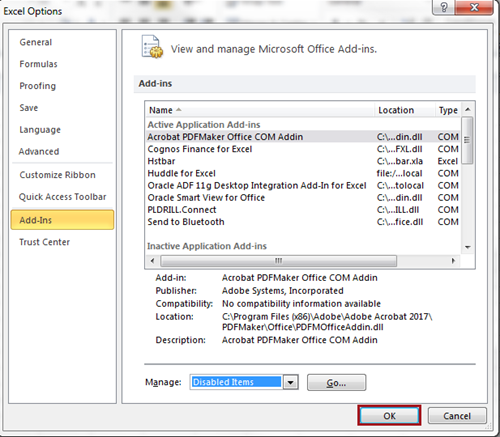Open the Formulas options category
This screenshot has width=500, height=437.
[x=38, y=64]
